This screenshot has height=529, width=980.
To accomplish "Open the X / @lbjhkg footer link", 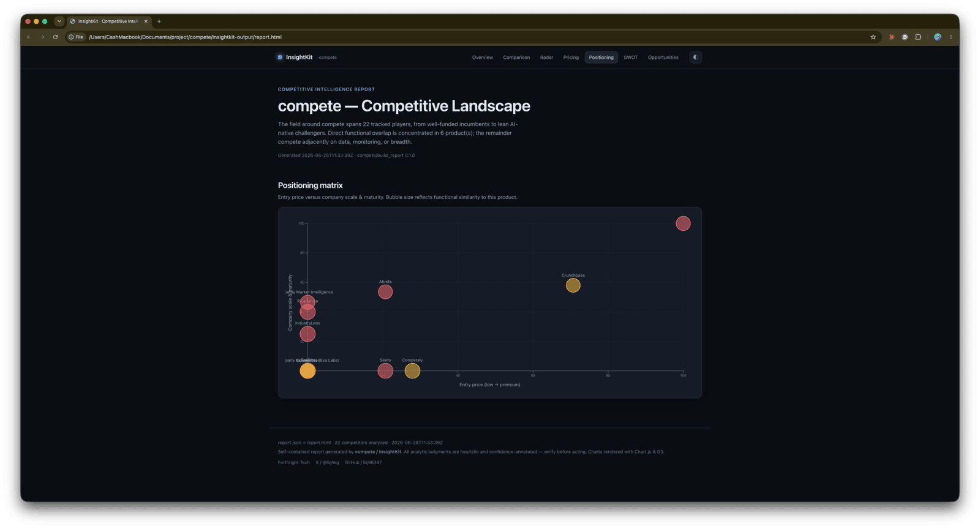I will pyautogui.click(x=327, y=463).
